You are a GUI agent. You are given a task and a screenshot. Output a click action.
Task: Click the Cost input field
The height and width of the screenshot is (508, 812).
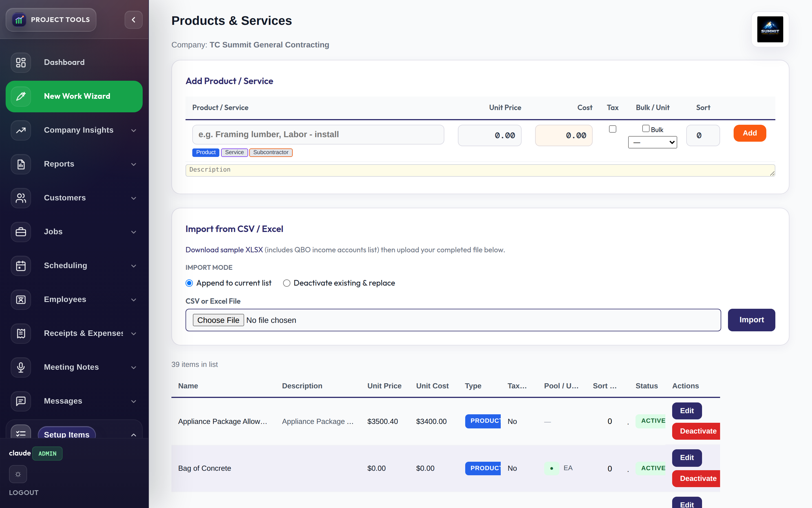pyautogui.click(x=564, y=135)
